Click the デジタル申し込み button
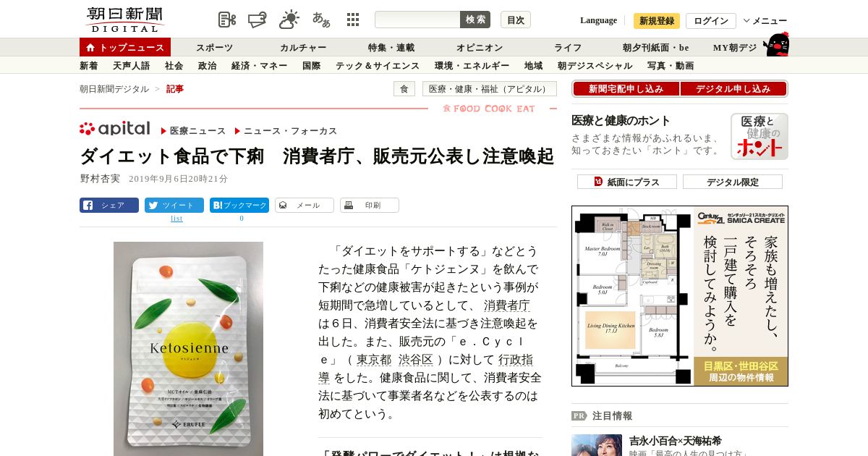 (733, 89)
